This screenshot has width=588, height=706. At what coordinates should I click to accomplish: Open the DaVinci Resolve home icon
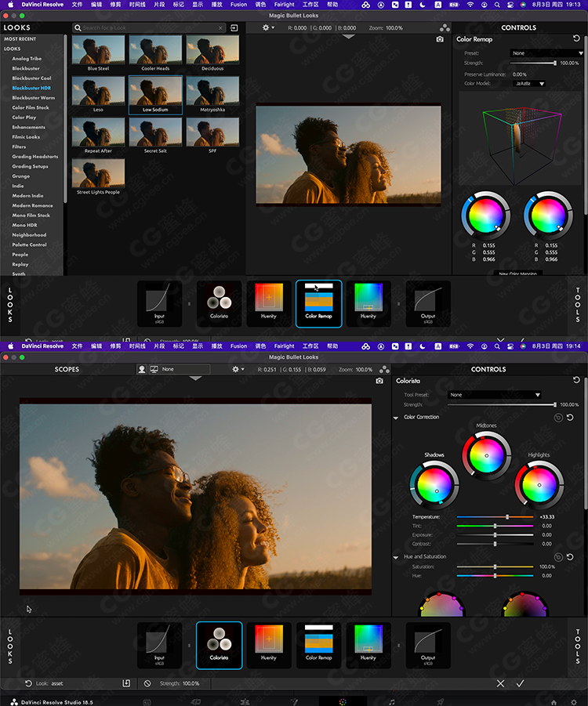554,702
